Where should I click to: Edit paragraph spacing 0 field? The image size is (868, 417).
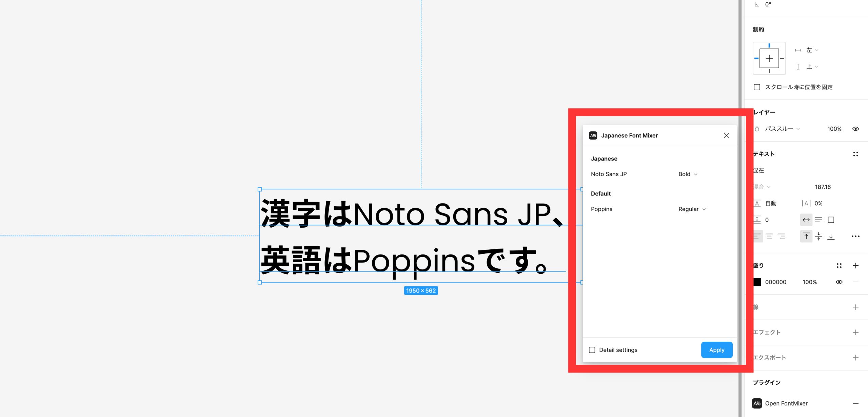point(766,220)
